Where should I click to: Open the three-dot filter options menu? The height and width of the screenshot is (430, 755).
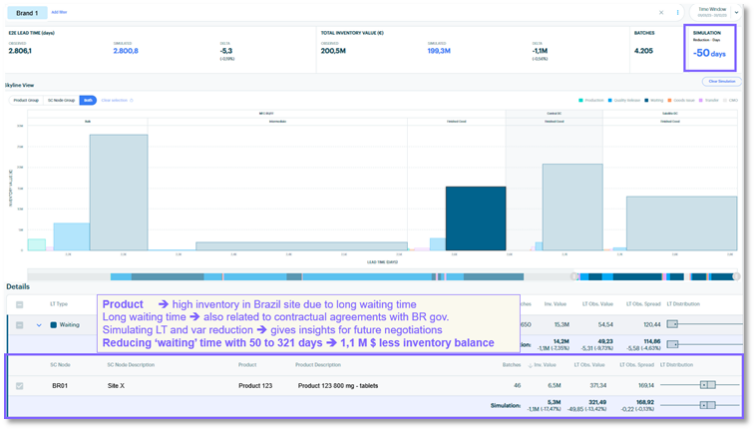point(677,13)
